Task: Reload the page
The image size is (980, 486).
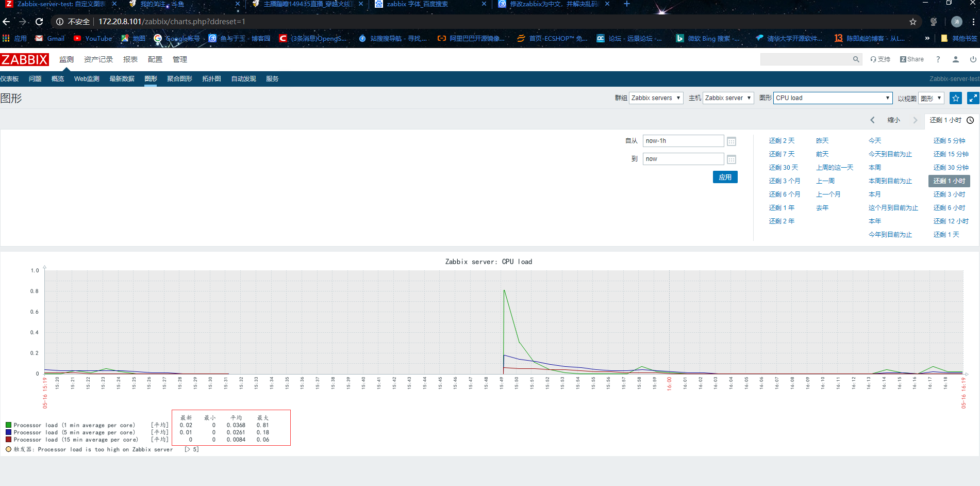Action: tap(39, 22)
